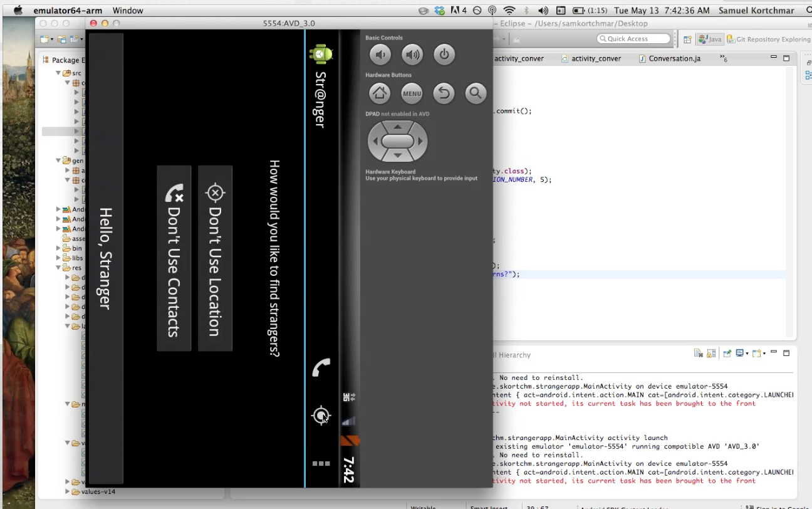
Task: Tap the phone icon in the action bar
Action: 321,367
